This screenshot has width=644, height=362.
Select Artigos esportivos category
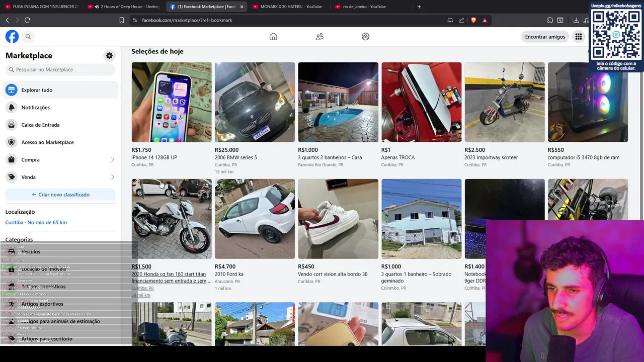point(42,304)
